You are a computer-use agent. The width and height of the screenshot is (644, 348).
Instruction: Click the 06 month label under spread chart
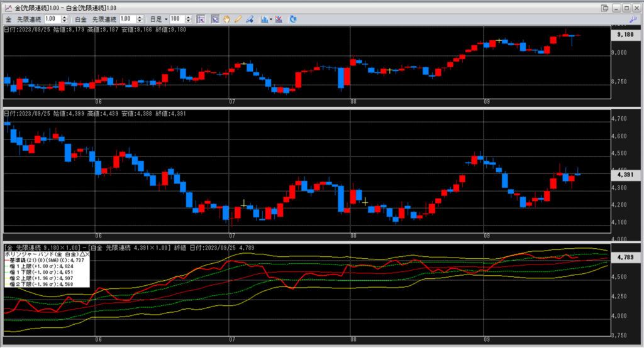coord(98,339)
